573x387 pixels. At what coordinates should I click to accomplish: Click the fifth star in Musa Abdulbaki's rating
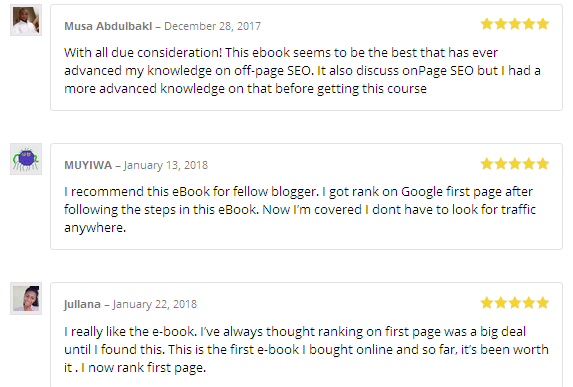[x=543, y=24]
